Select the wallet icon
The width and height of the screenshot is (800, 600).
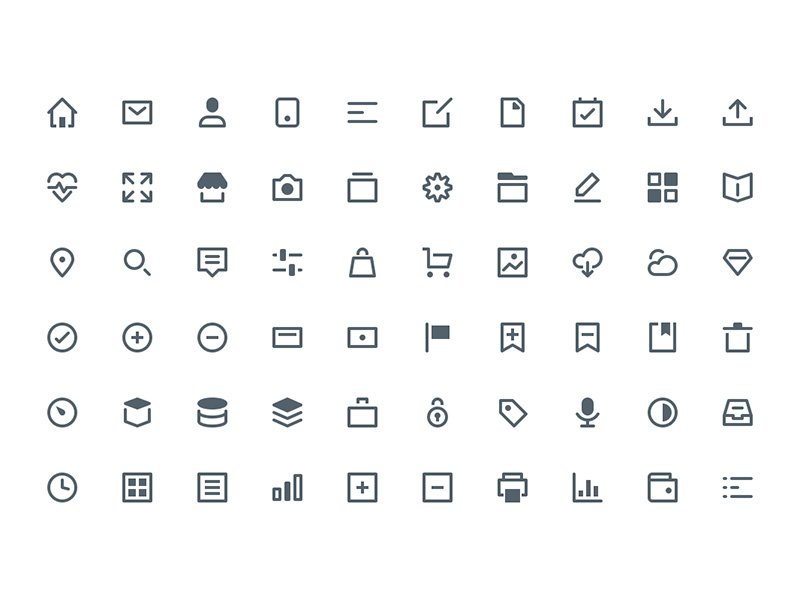pos(662,487)
